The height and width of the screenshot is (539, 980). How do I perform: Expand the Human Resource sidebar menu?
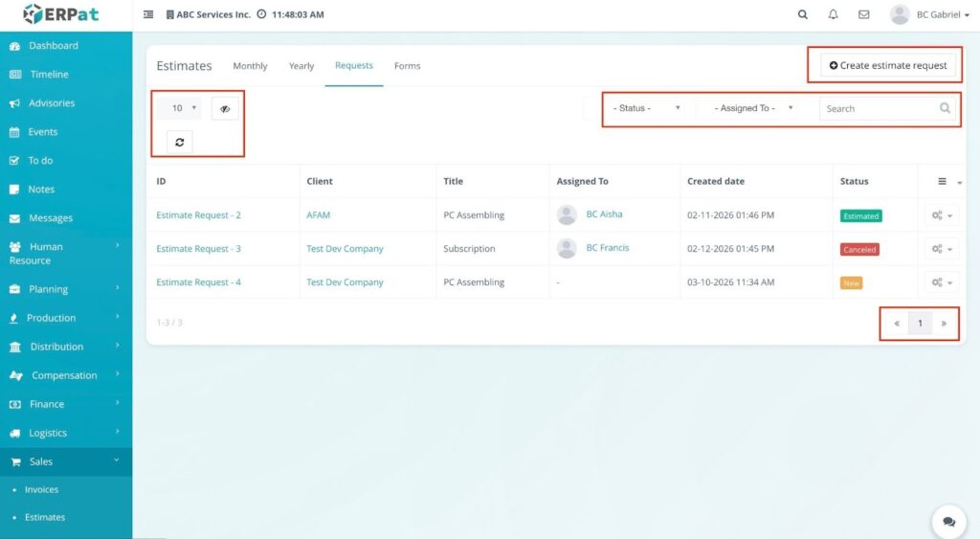click(x=65, y=253)
